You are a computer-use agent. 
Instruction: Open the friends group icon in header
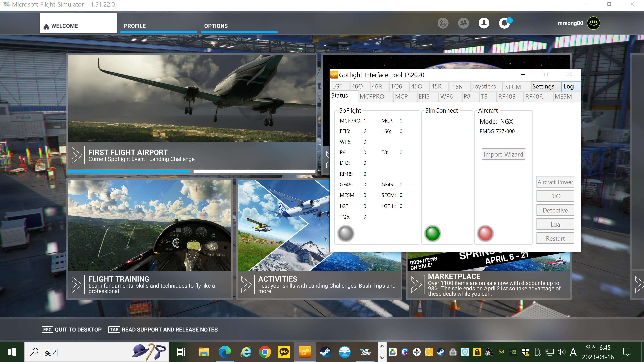click(464, 23)
